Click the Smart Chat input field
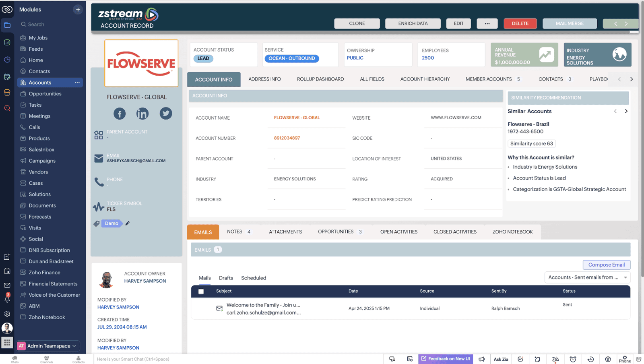The image size is (644, 364). [237, 359]
